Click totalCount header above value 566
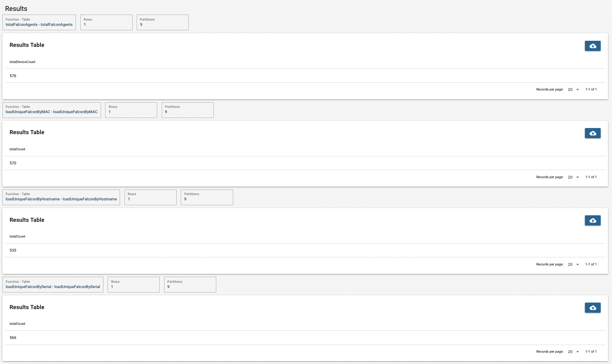This screenshot has width=612, height=364. point(17,324)
